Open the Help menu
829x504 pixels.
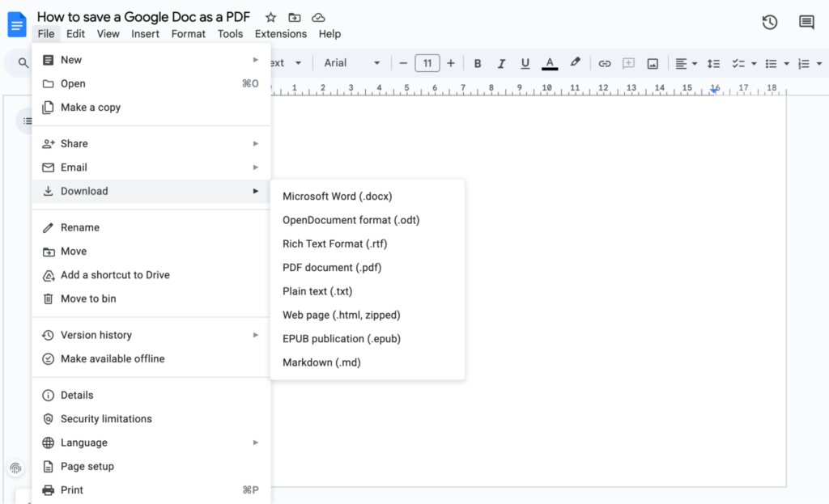point(329,34)
